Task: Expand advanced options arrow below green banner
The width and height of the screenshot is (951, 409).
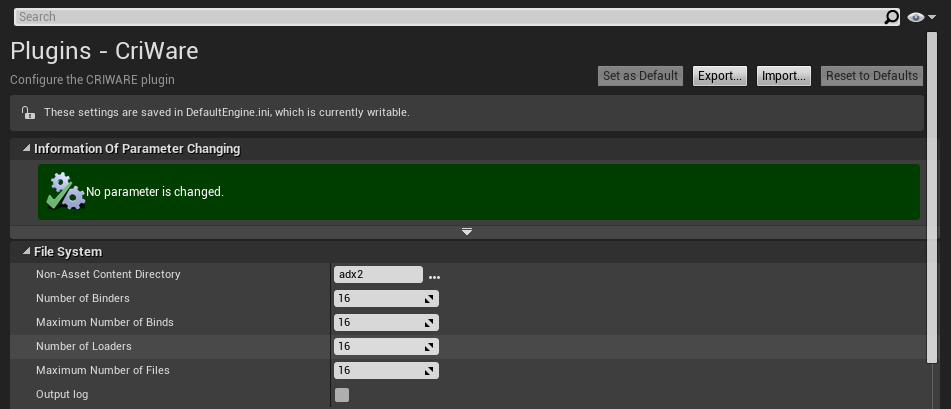Action: click(x=467, y=231)
